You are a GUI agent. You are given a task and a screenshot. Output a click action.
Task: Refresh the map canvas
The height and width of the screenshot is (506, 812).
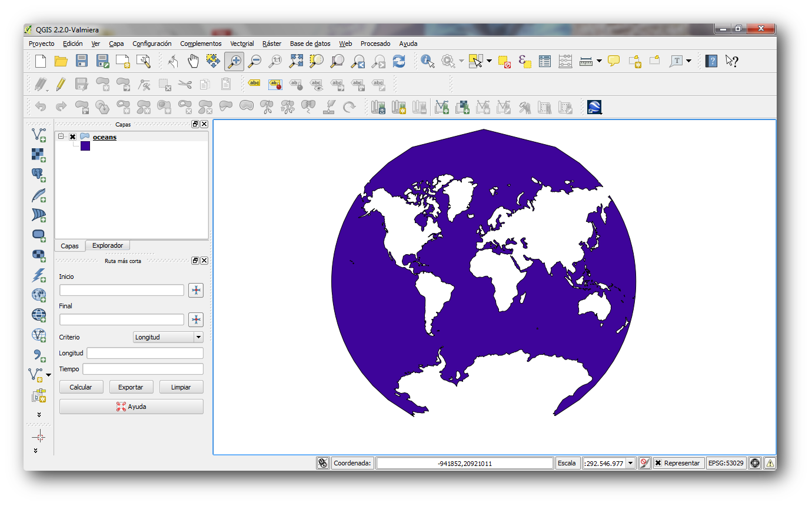click(399, 61)
